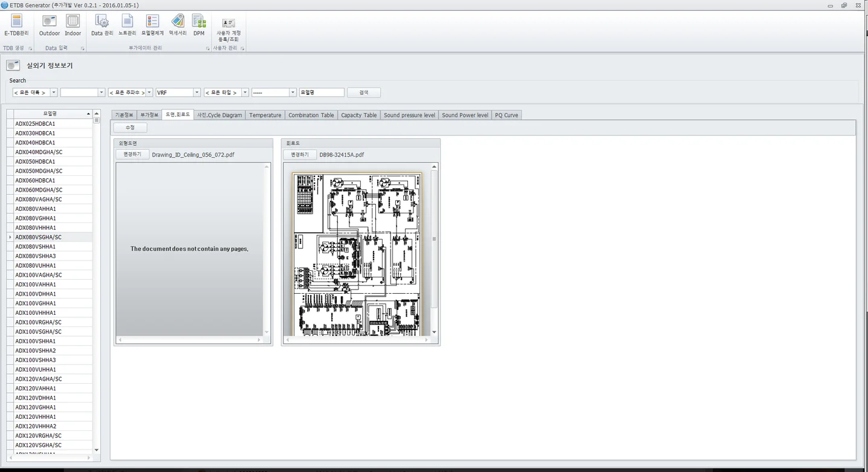This screenshot has width=868, height=472.
Task: Select model ADX080VSHHA3 in the list
Action: click(53, 256)
